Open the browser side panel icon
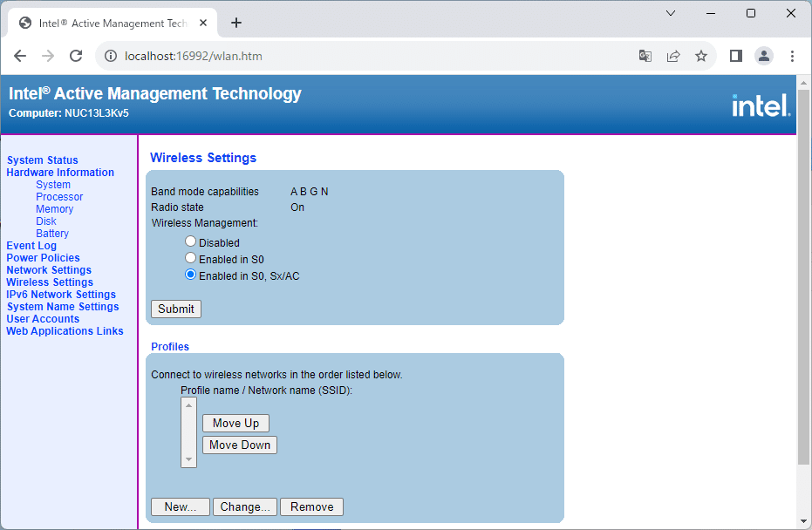812x530 pixels. click(x=736, y=56)
